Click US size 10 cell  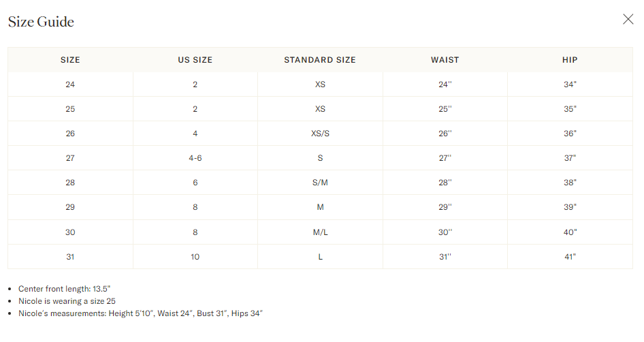(195, 257)
